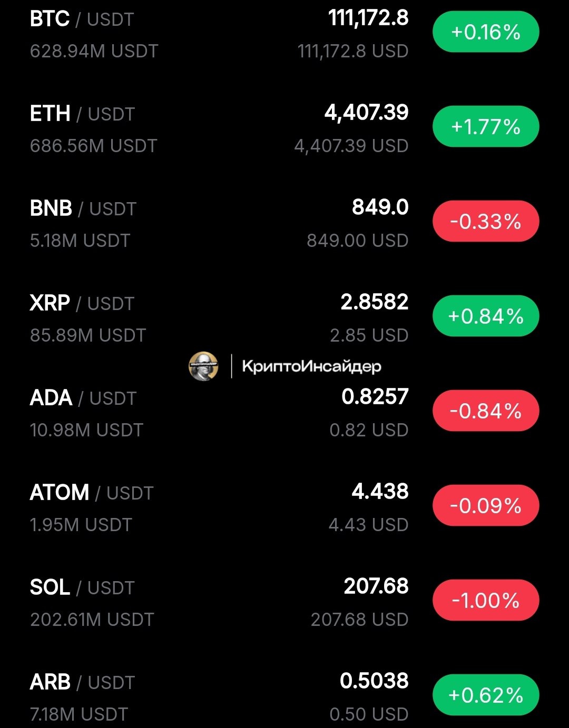Screen dimensions: 569x728
Task: Tap the +1.77% ETH change badge
Action: click(486, 127)
